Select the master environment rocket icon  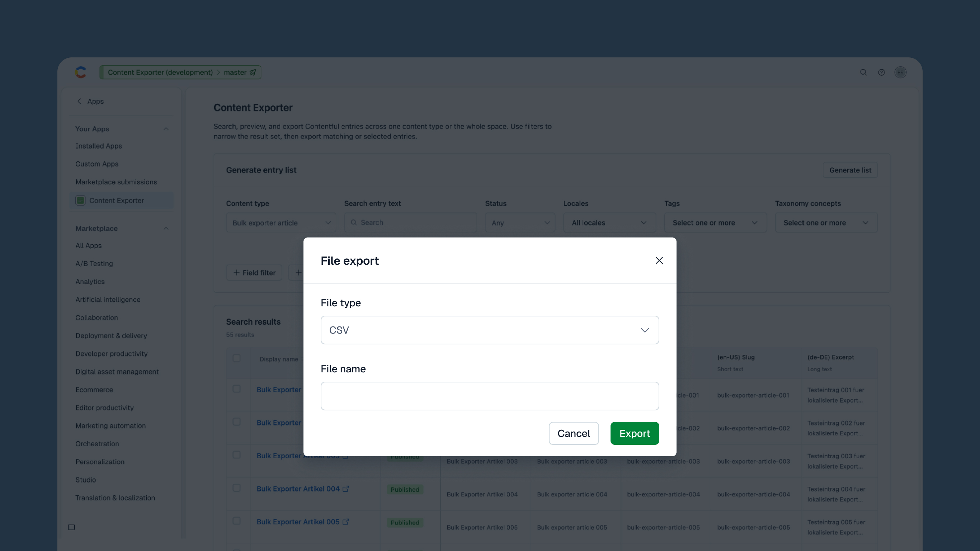click(253, 72)
